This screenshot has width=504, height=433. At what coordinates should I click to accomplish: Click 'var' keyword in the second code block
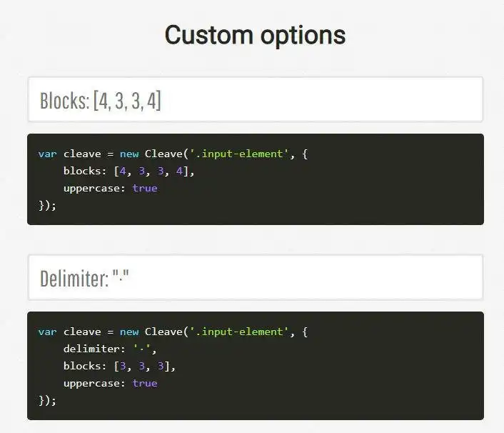pos(47,332)
